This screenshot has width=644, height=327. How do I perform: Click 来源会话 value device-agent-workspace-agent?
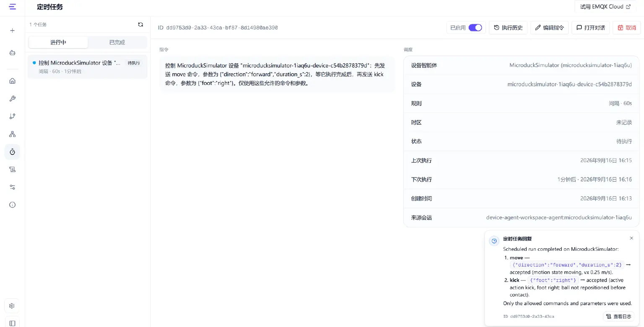[x=559, y=217]
